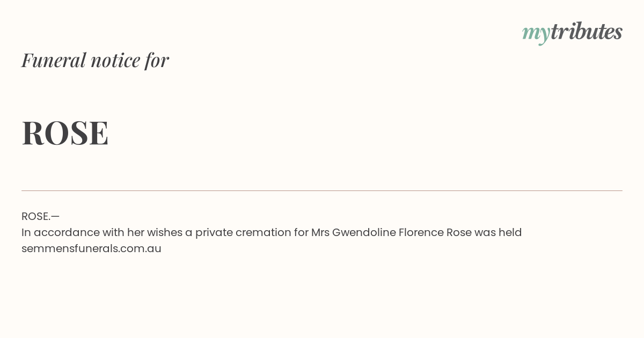Click the 'Funeral notice for' heading

click(95, 60)
